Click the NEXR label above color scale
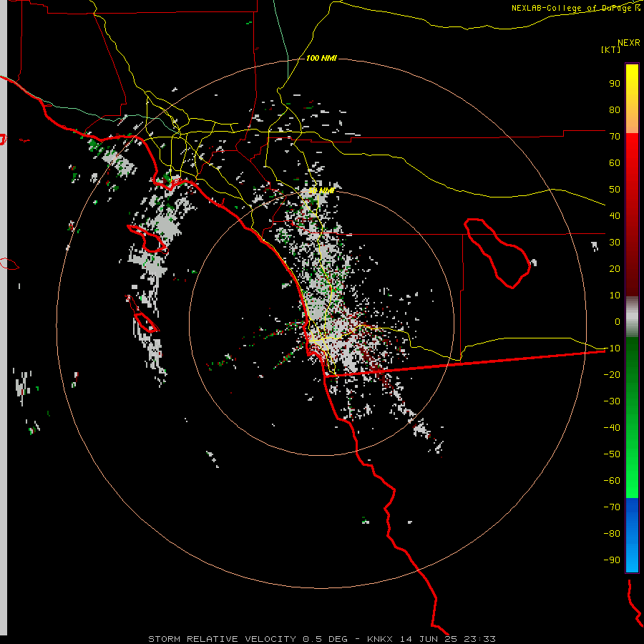The width and height of the screenshot is (644, 644). pos(628,43)
